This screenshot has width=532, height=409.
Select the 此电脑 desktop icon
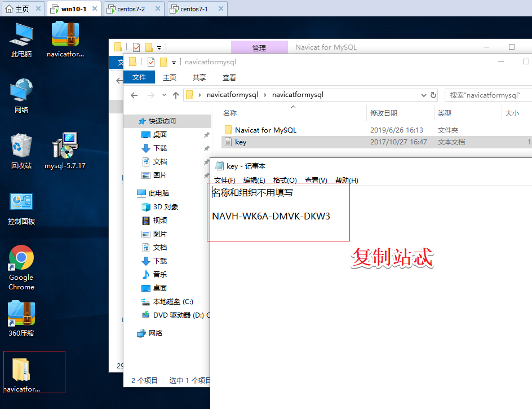21,40
